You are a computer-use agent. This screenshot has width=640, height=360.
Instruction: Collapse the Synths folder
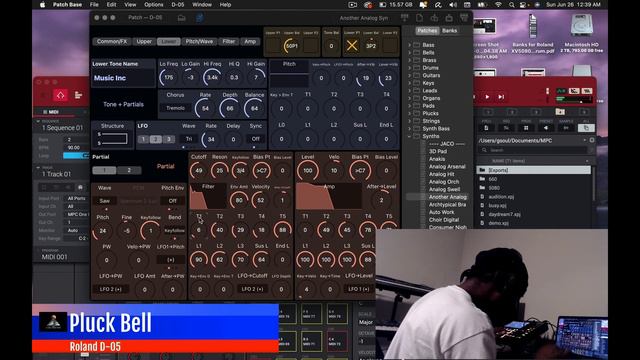point(409,136)
